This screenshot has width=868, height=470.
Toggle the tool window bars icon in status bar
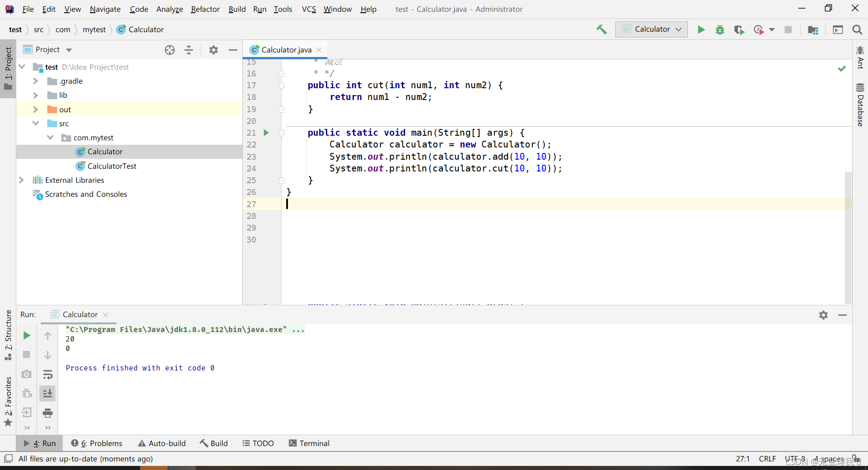[x=8, y=459]
